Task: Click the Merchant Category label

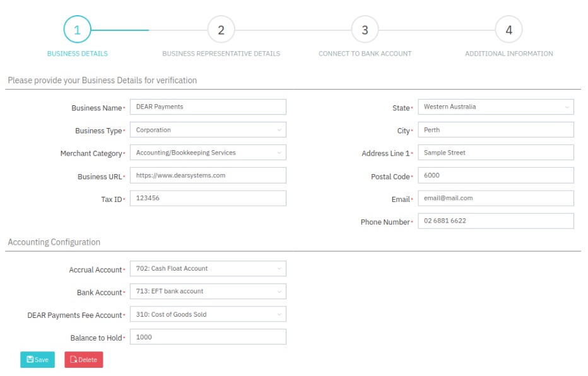Action: (91, 153)
